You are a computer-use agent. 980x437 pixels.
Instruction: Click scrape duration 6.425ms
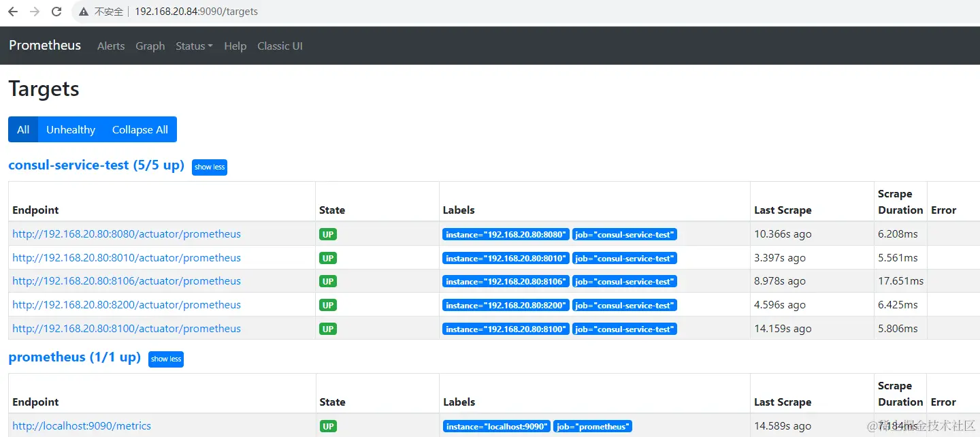[898, 305]
